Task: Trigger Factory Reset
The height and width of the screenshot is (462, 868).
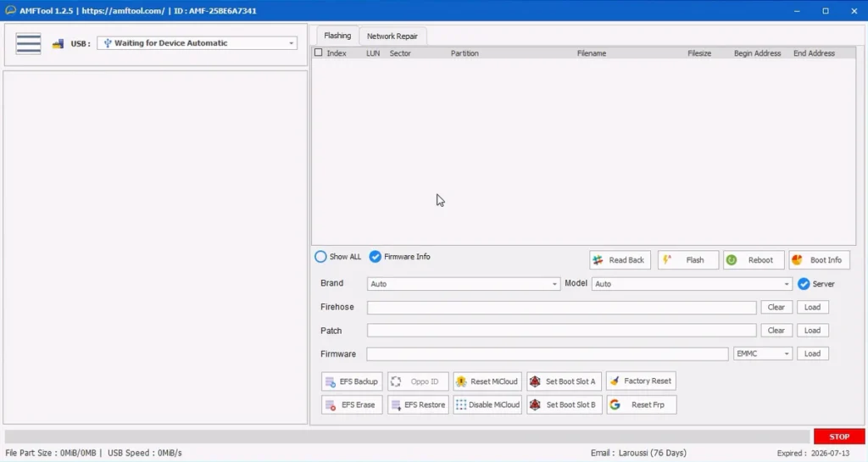Action: click(641, 381)
